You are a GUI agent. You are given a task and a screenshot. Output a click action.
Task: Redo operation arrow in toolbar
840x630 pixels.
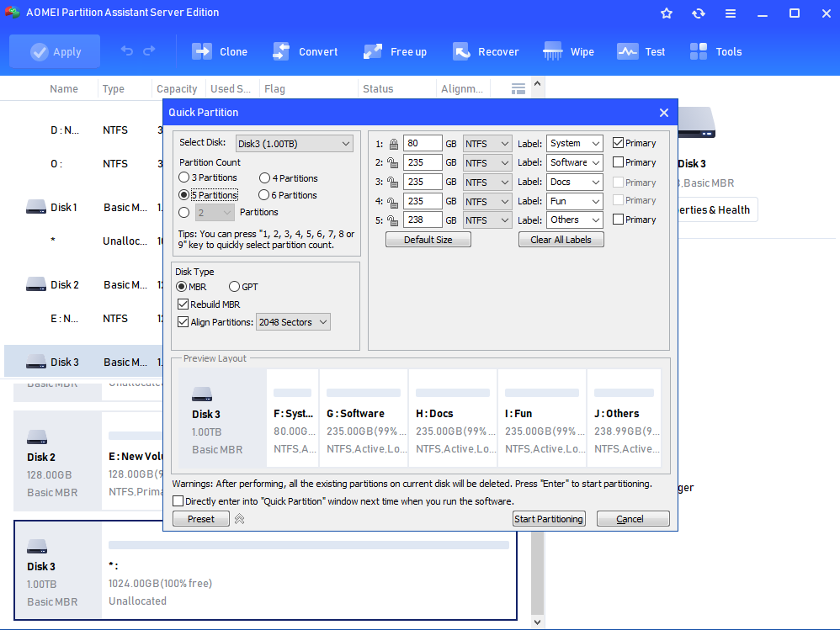[x=149, y=50]
